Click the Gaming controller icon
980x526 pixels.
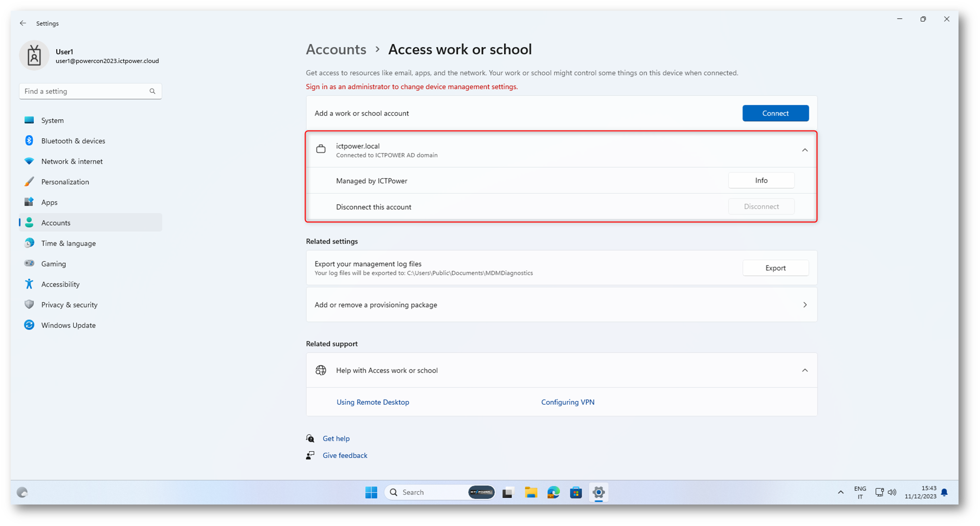tap(29, 264)
